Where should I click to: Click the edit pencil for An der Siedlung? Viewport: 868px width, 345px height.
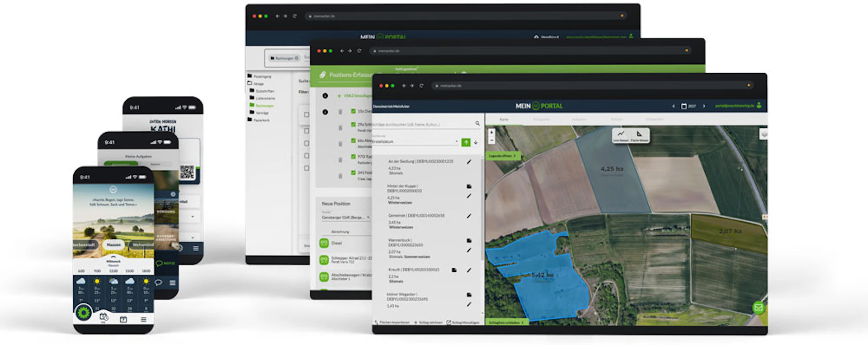pyautogui.click(x=469, y=162)
